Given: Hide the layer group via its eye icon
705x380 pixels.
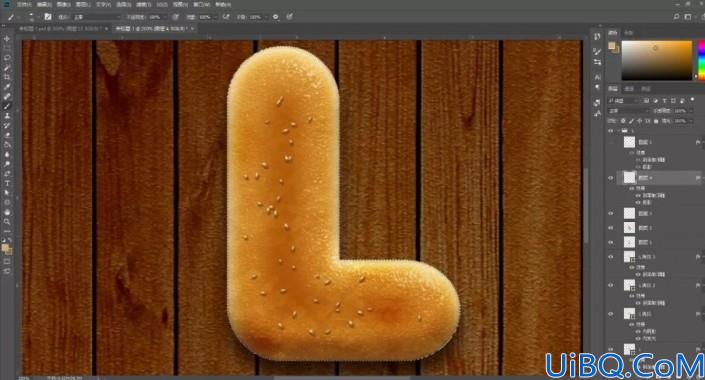Looking at the screenshot, I should [611, 131].
